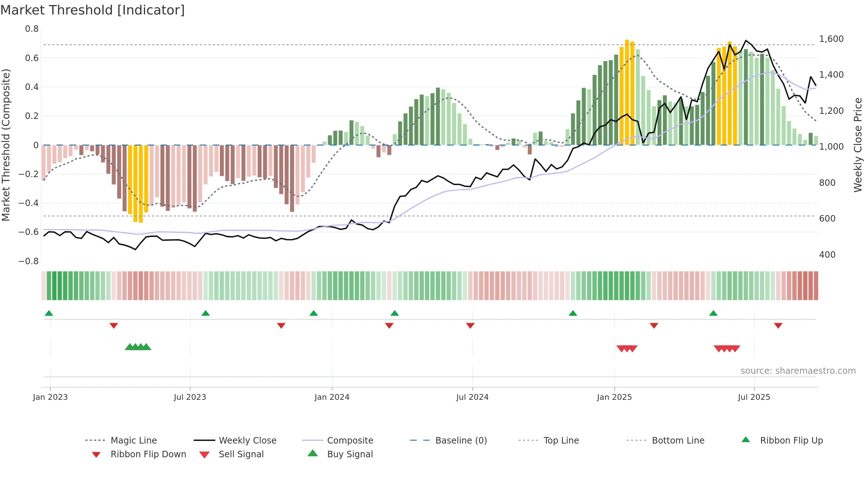Viewport: 868px width, 488px height.
Task: Toggle the Weekly Close legend entry
Action: 235,440
